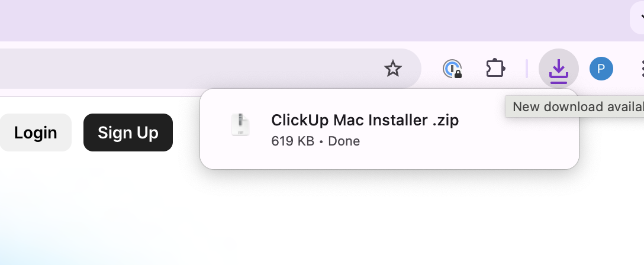Click toolbar gap between star and 1Password

(431, 69)
